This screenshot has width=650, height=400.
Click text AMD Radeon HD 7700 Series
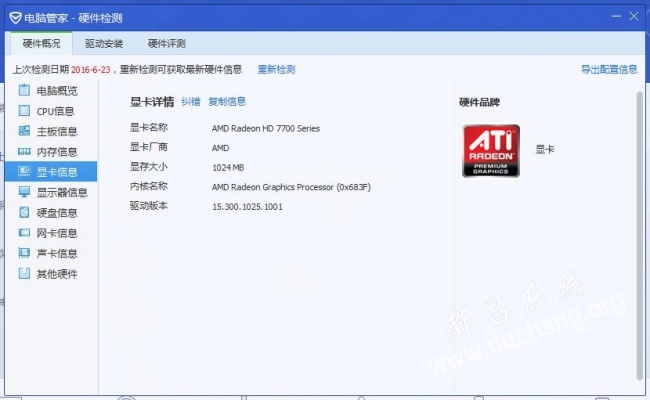click(266, 128)
